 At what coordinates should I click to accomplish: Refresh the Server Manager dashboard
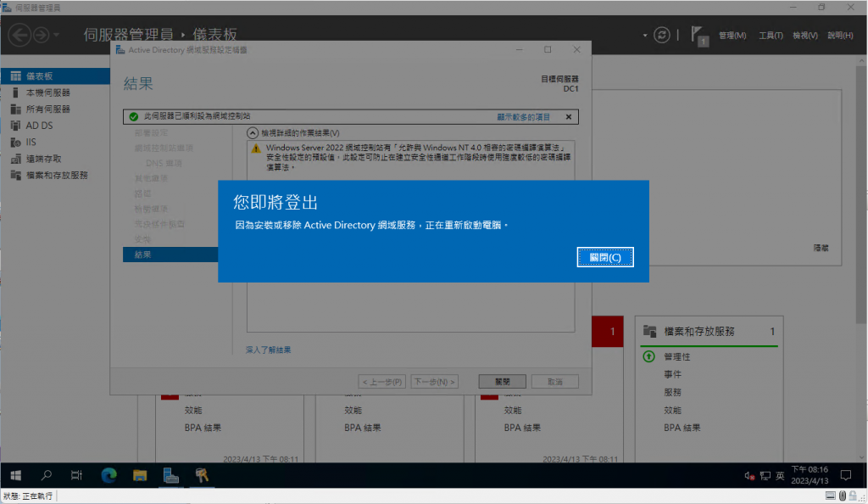tap(661, 35)
